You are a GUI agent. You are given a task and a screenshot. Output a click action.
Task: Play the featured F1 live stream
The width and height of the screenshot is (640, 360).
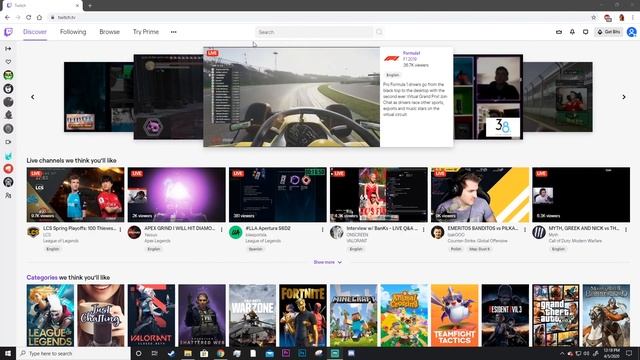[x=291, y=97]
